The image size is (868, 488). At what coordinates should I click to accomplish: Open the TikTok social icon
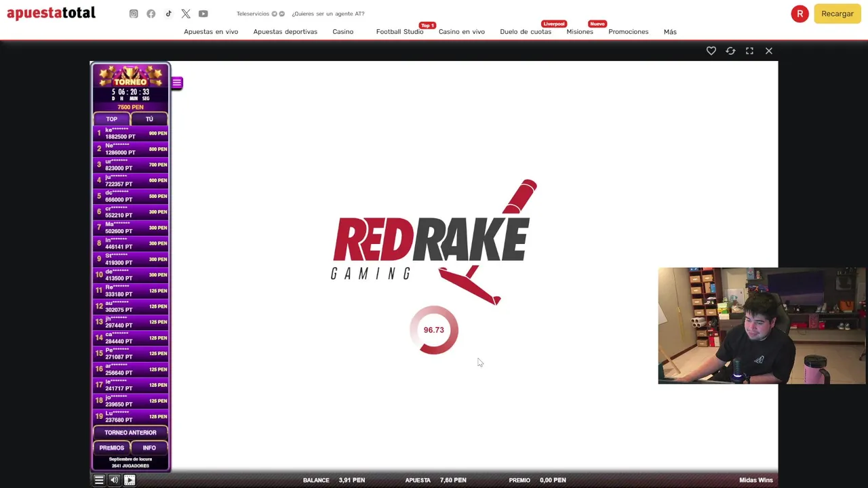[x=168, y=14]
